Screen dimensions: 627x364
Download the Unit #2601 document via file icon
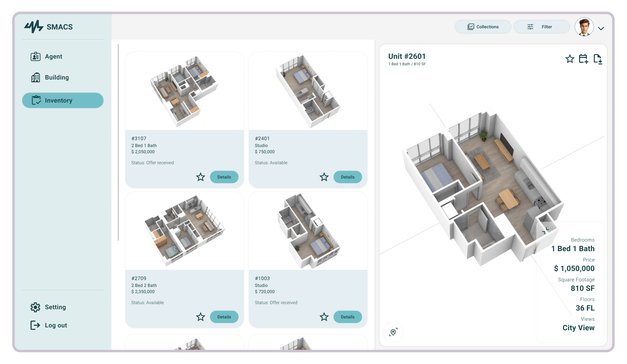click(x=598, y=59)
